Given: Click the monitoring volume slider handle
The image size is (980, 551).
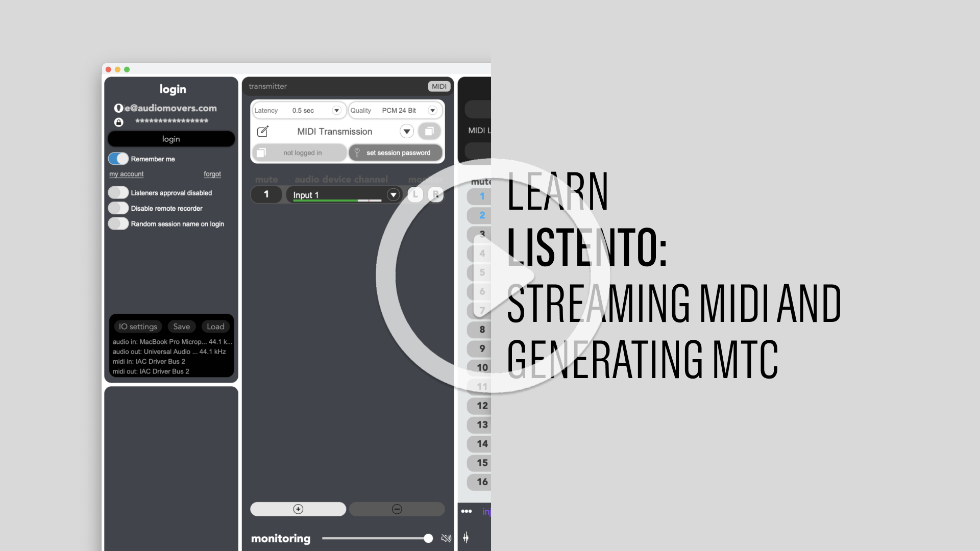Looking at the screenshot, I should click(428, 538).
